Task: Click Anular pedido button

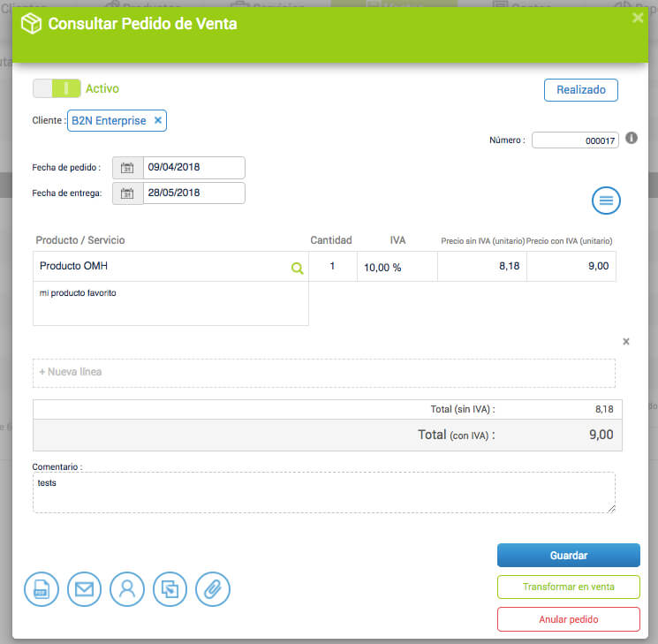Action: pos(568,619)
